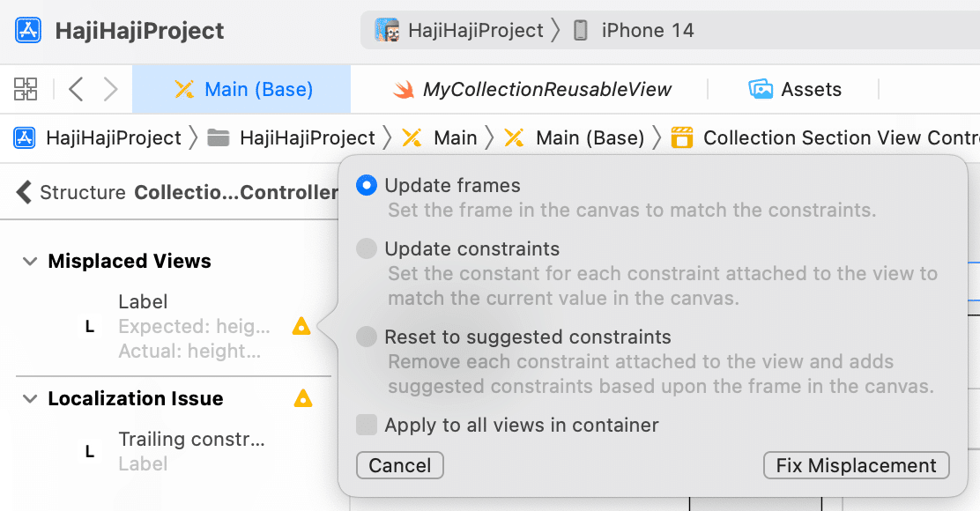Select the Update frames radio option
The height and width of the screenshot is (511, 980).
367,186
